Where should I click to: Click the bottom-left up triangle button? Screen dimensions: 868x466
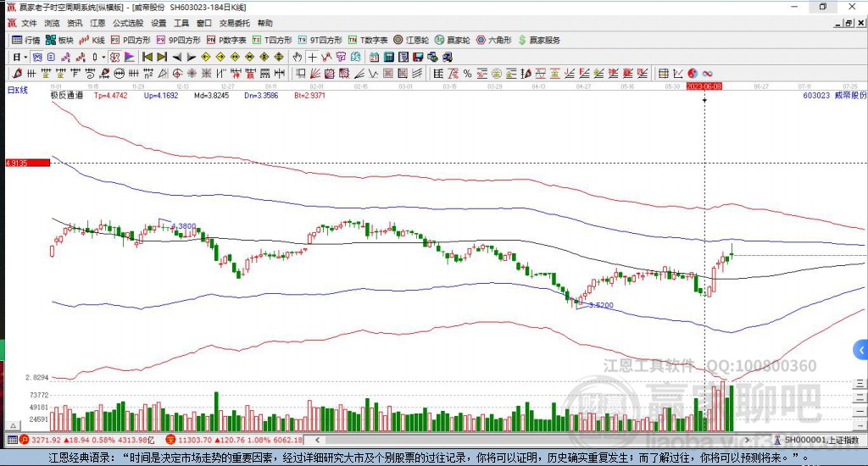[14, 425]
